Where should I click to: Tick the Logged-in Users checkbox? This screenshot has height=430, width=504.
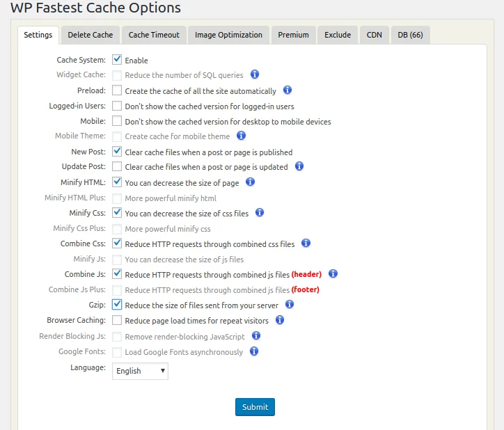pyautogui.click(x=117, y=106)
